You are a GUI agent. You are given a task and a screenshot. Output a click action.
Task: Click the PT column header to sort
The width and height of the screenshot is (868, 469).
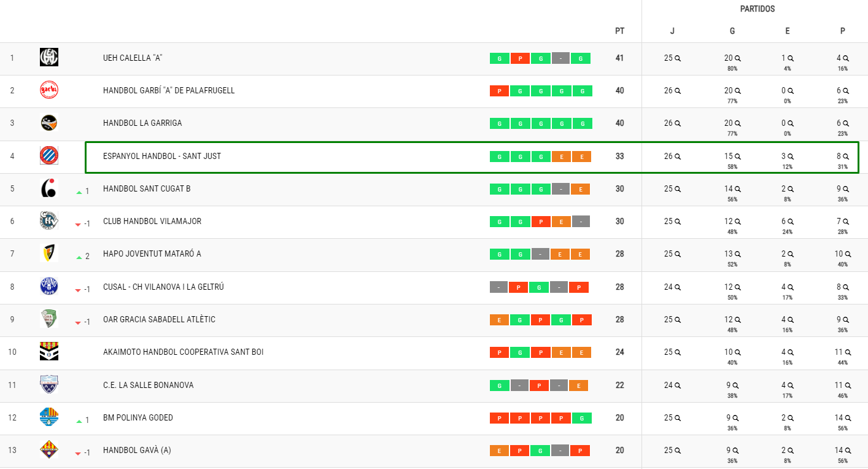click(x=619, y=30)
